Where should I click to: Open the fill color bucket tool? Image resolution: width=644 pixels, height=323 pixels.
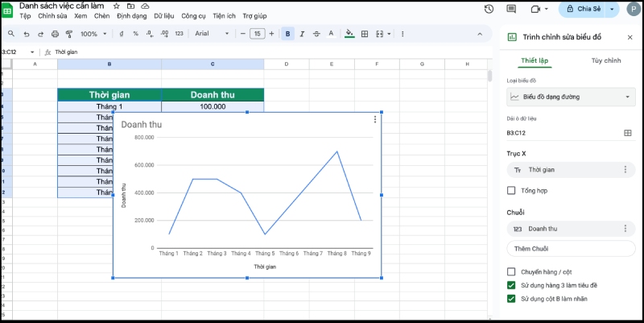(x=349, y=34)
